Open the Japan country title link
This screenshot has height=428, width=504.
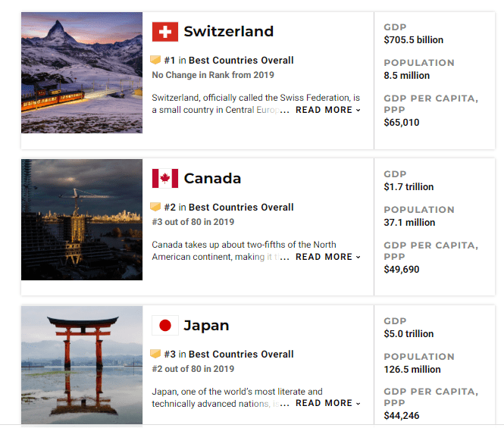coord(206,326)
